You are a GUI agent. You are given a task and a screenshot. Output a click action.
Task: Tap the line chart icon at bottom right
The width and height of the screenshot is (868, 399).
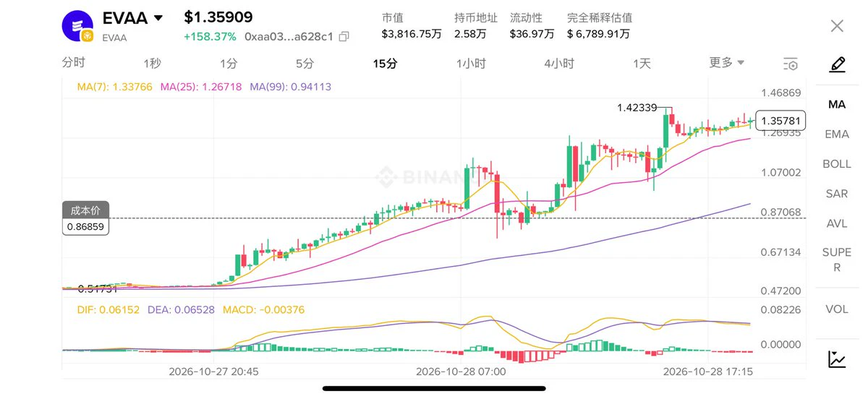tap(837, 359)
